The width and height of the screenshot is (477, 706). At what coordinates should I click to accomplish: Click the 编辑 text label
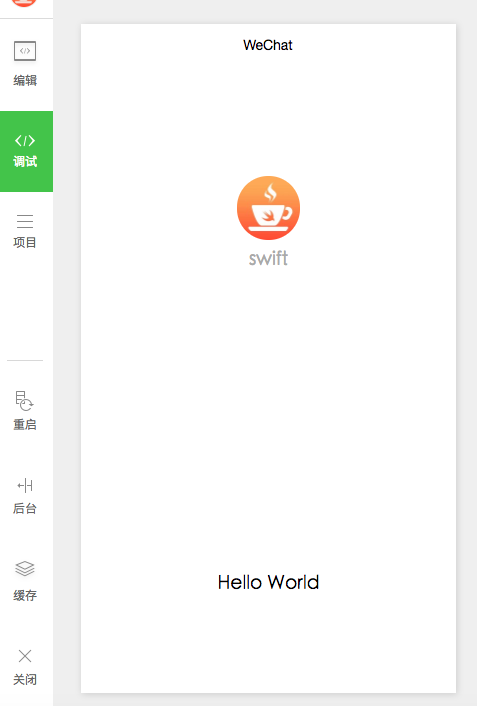click(25, 81)
